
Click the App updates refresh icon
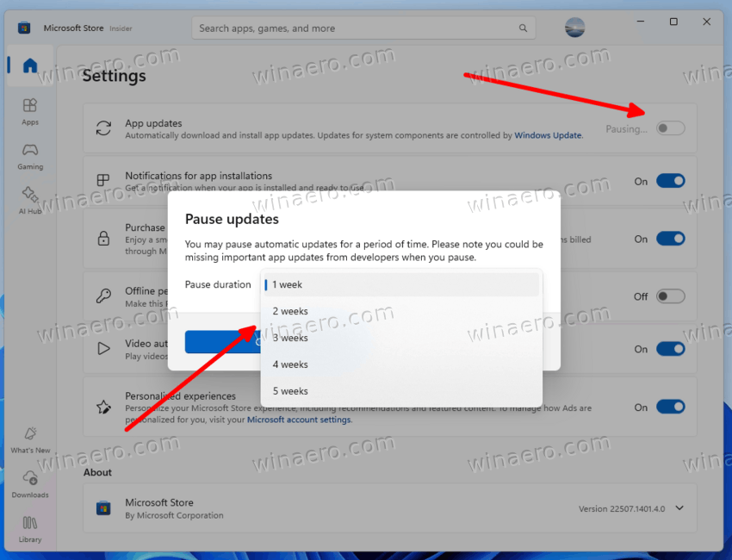[103, 128]
